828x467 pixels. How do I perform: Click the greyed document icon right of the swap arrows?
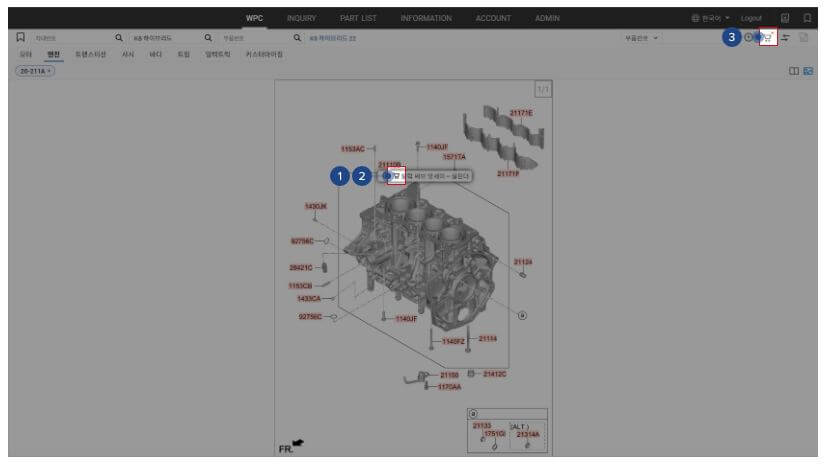(x=803, y=38)
